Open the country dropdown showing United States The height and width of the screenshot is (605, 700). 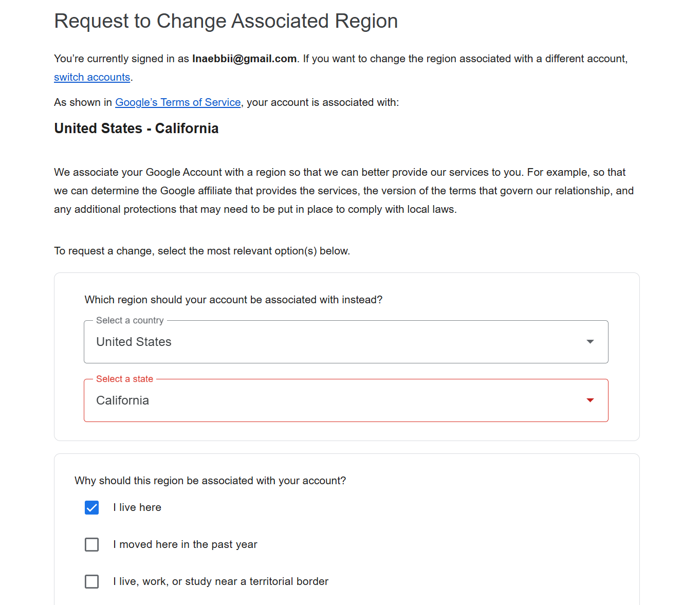(x=339, y=342)
